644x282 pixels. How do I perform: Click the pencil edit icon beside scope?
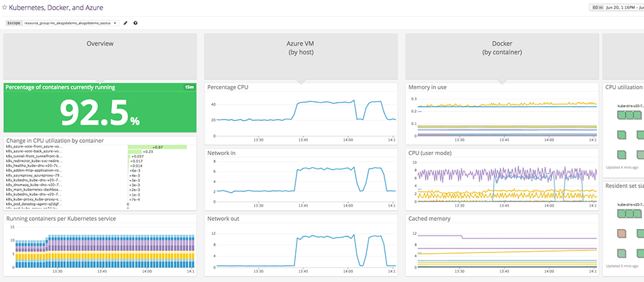(x=125, y=23)
